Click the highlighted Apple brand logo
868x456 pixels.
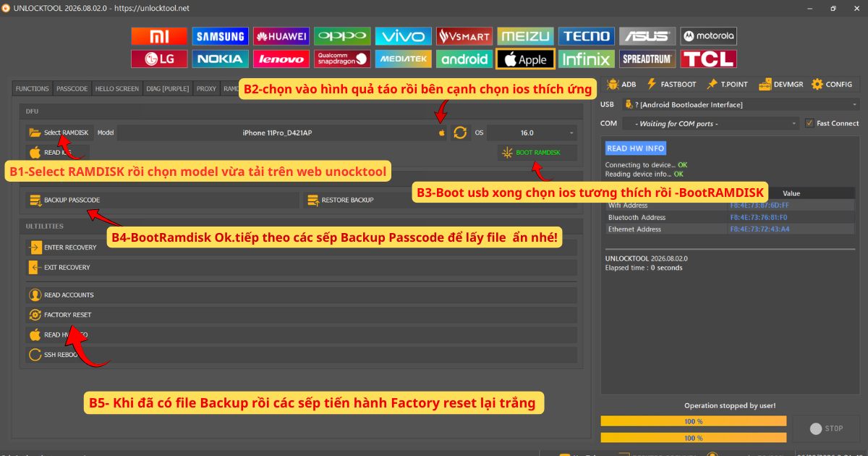tap(526, 59)
